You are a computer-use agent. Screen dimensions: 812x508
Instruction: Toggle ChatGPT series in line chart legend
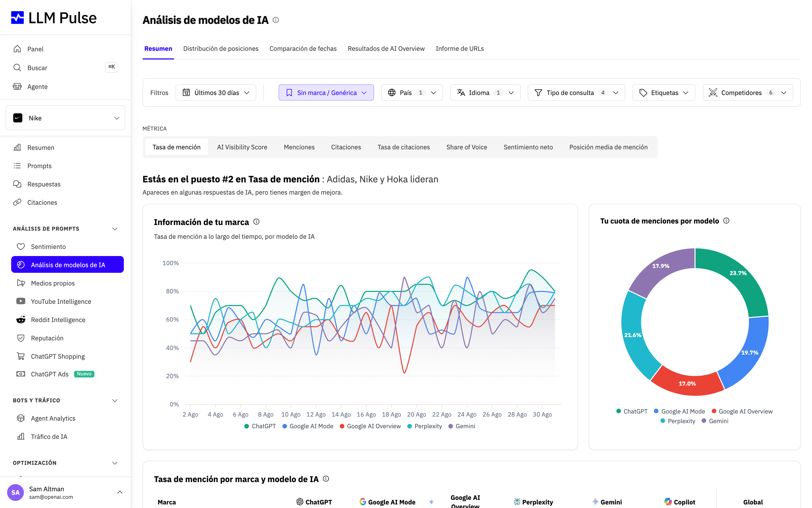point(260,426)
